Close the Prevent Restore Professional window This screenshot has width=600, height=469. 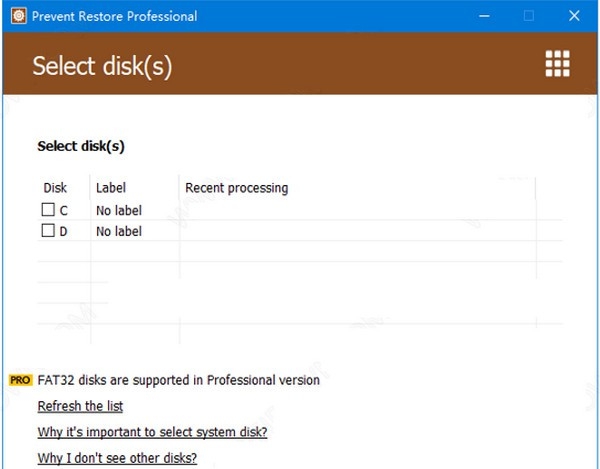click(574, 16)
